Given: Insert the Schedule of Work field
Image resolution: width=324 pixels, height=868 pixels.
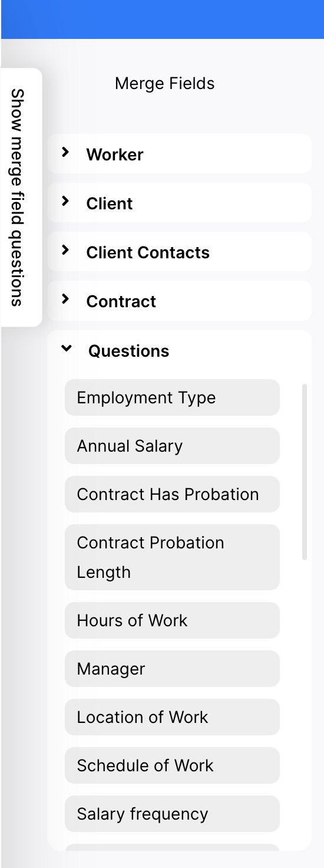Looking at the screenshot, I should pos(172,765).
